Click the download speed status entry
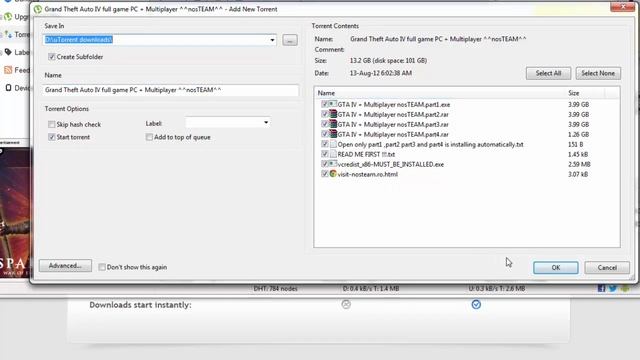Viewport: 640px width, 360px height. tap(371, 289)
